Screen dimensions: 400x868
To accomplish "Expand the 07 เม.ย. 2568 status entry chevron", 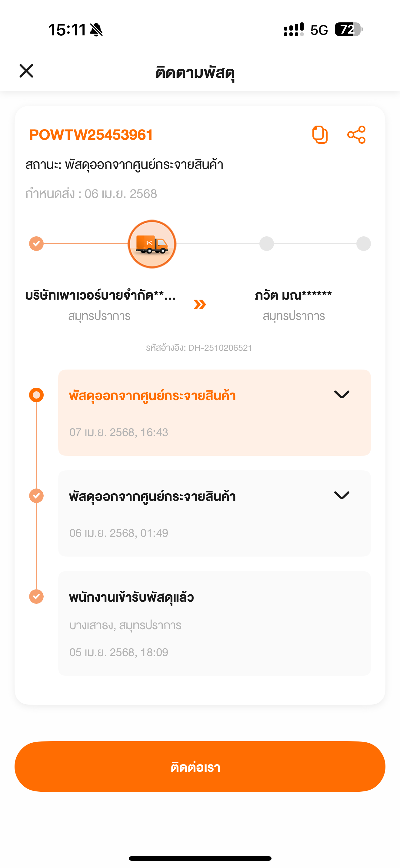I will point(341,394).
